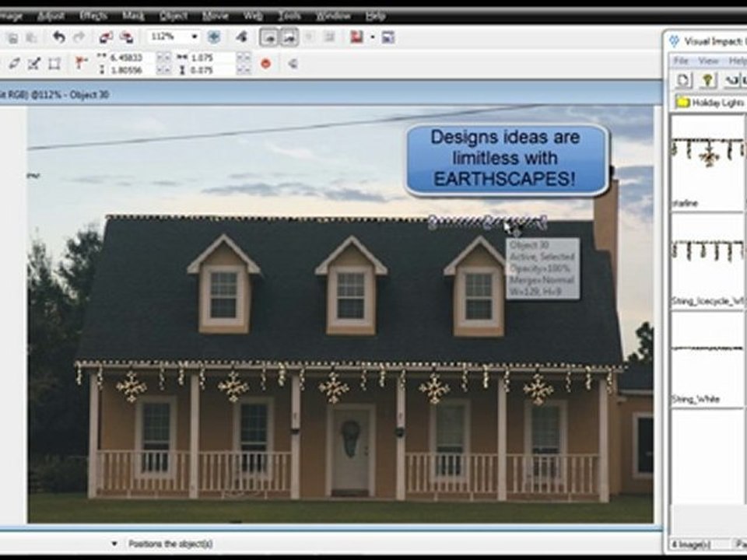The height and width of the screenshot is (560, 747).
Task: Open the Help menu in the main menu bar
Action: pos(375,16)
